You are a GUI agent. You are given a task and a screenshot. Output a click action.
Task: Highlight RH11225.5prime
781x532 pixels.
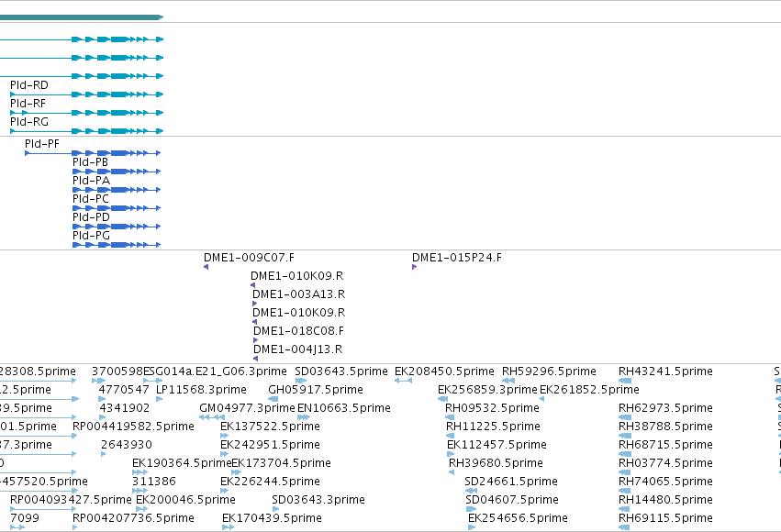[x=493, y=427]
